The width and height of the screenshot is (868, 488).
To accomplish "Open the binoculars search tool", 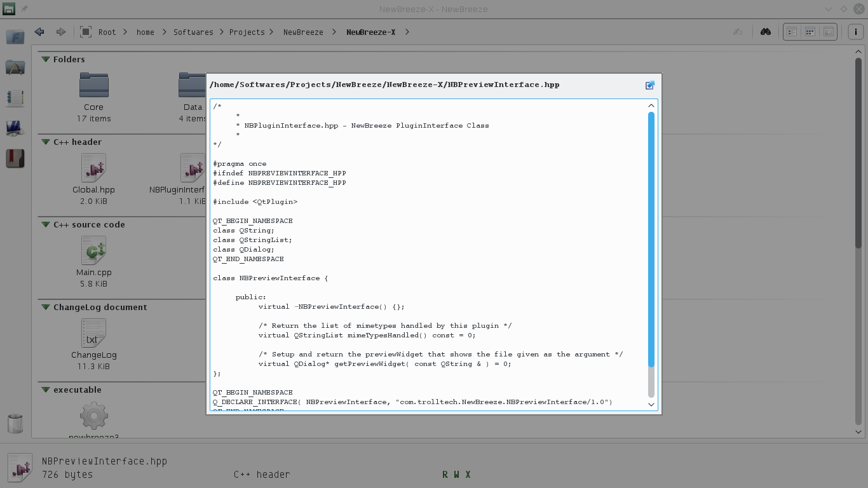I will [766, 32].
